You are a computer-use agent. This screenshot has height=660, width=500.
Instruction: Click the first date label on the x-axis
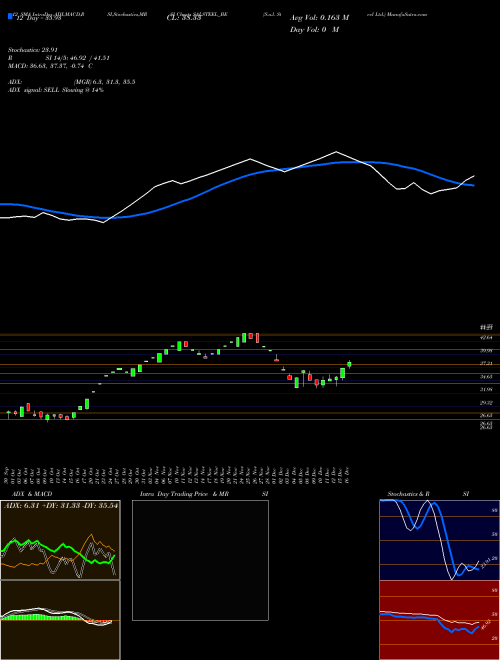pyautogui.click(x=7, y=474)
